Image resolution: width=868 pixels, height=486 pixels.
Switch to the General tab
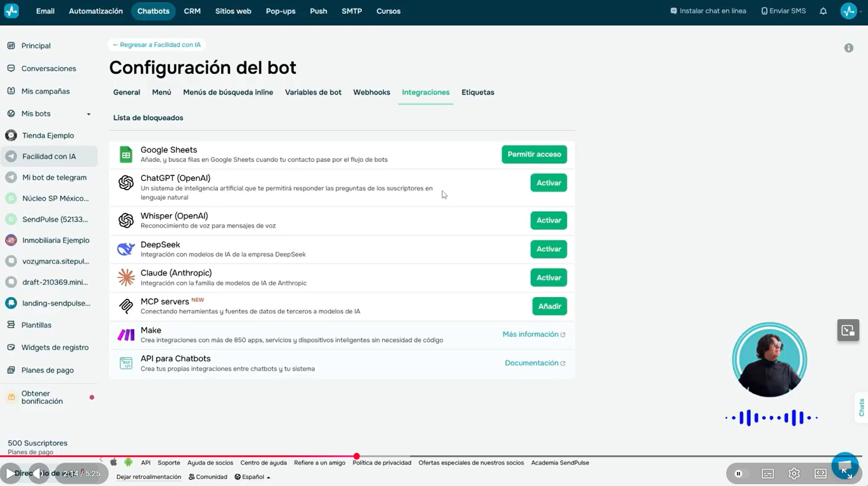tap(126, 92)
